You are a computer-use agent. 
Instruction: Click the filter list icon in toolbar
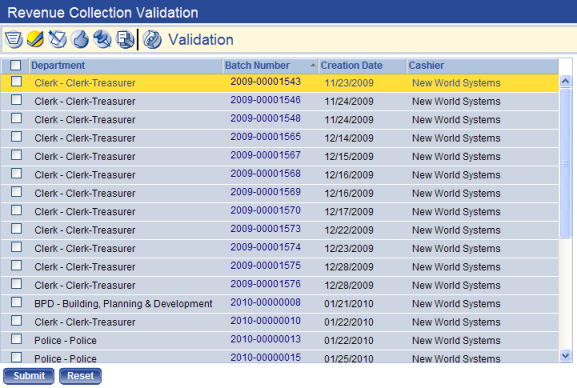pyautogui.click(x=14, y=39)
